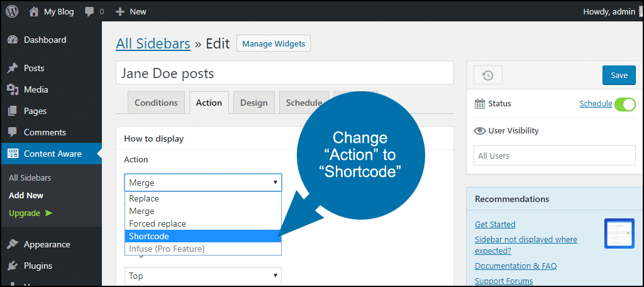Click the Jane Doe posts title field

click(285, 73)
